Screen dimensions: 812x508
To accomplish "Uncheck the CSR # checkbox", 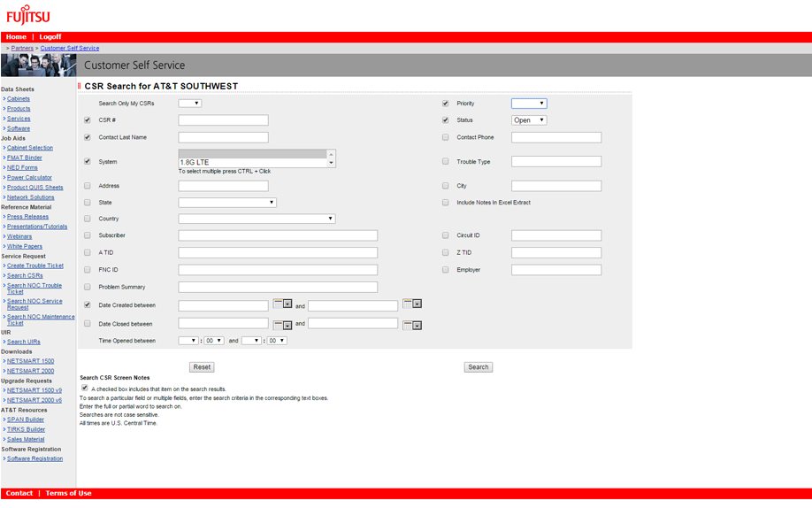I will point(87,120).
